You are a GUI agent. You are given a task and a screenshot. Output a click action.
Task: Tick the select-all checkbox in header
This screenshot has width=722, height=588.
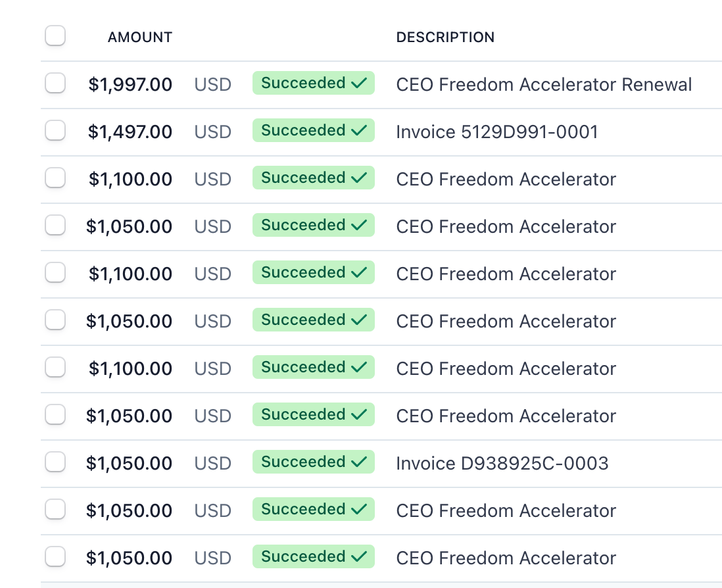click(55, 36)
